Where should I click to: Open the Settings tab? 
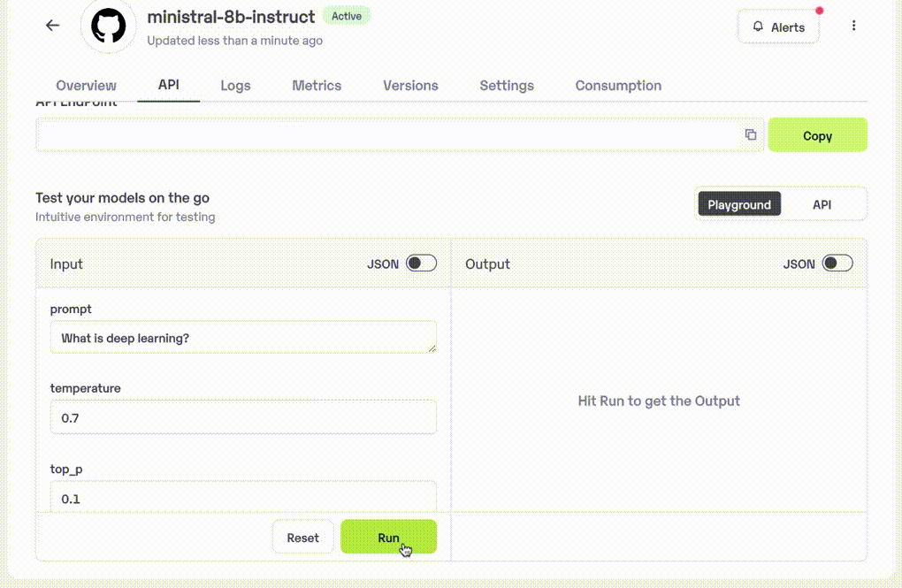(506, 85)
